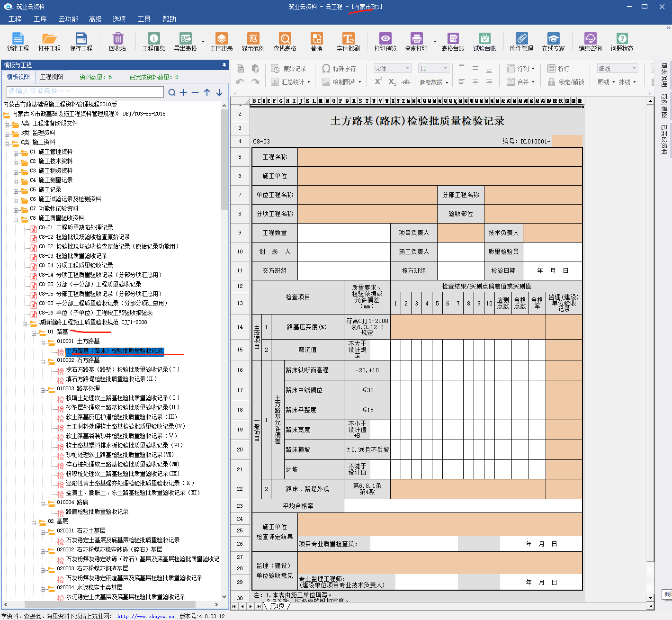Open the 帮助 menu

pos(169,19)
